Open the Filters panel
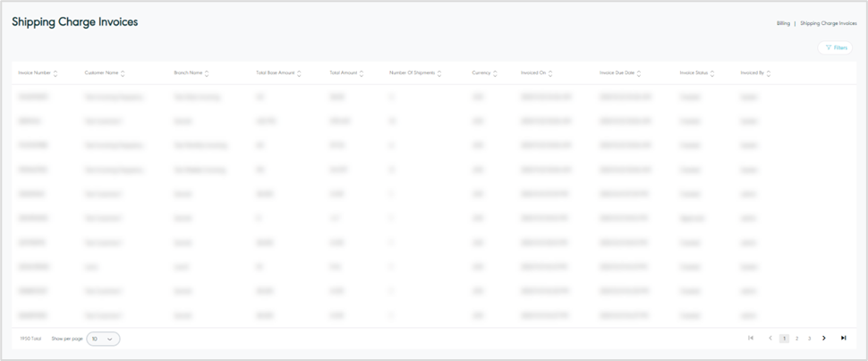Image resolution: width=868 pixels, height=361 pixels. click(835, 47)
